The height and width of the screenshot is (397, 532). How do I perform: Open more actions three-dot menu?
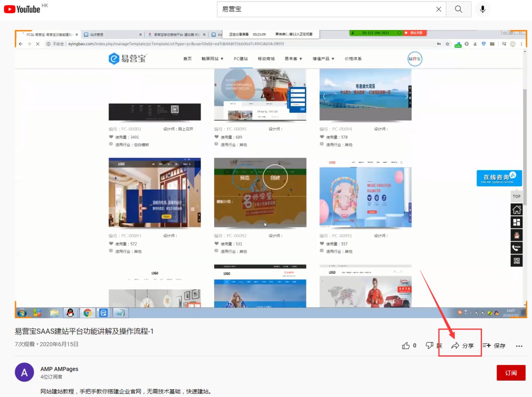pyautogui.click(x=519, y=346)
